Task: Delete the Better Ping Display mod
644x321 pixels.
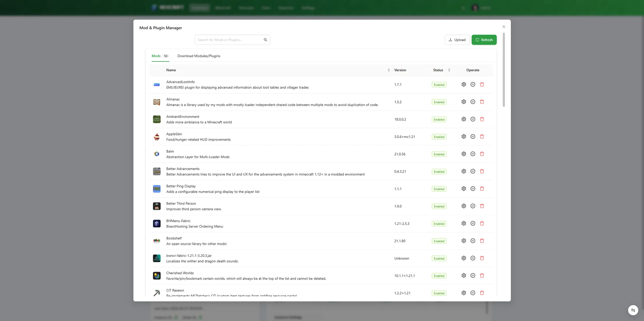Action: [x=482, y=189]
